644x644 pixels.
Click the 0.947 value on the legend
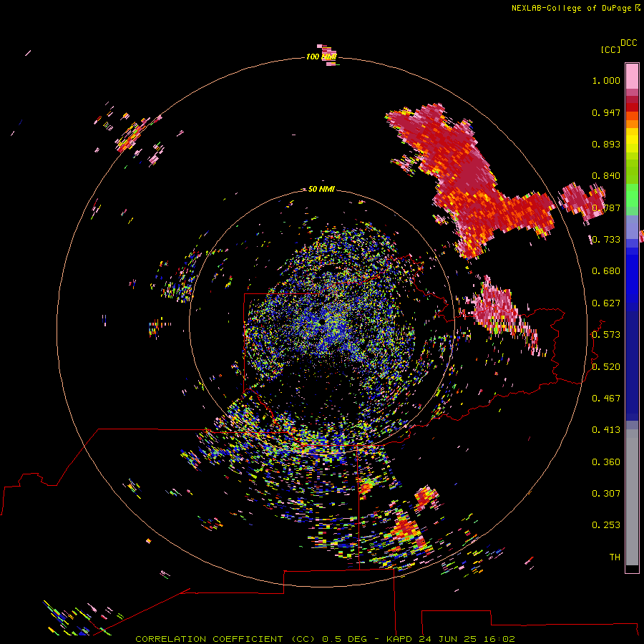coord(606,112)
